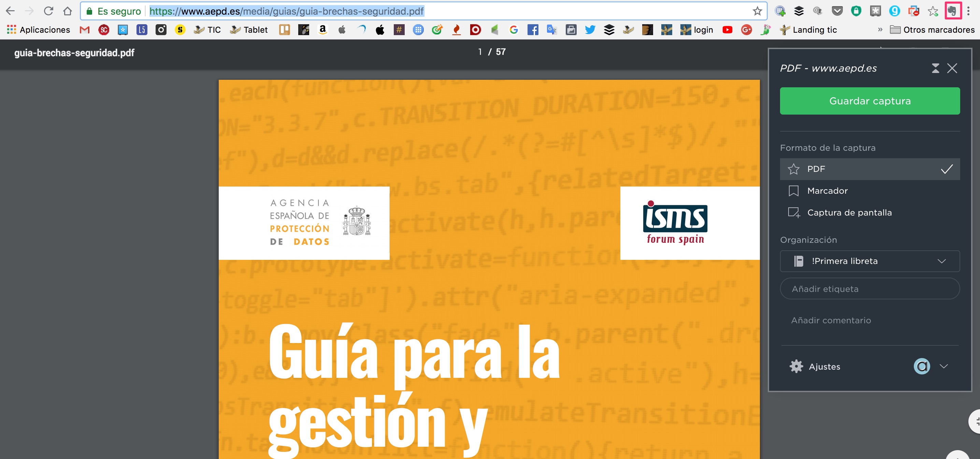
Task: Minimize the Evernote clipper panel
Action: point(935,68)
